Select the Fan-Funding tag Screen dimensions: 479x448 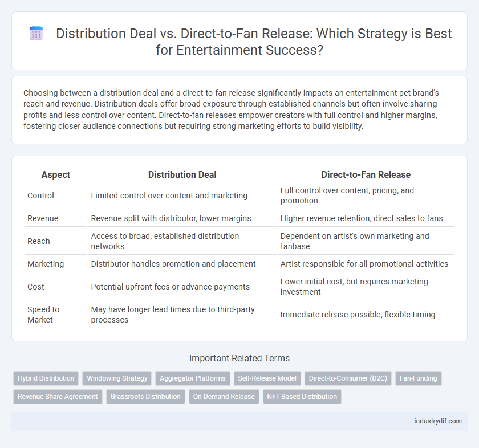[419, 378]
